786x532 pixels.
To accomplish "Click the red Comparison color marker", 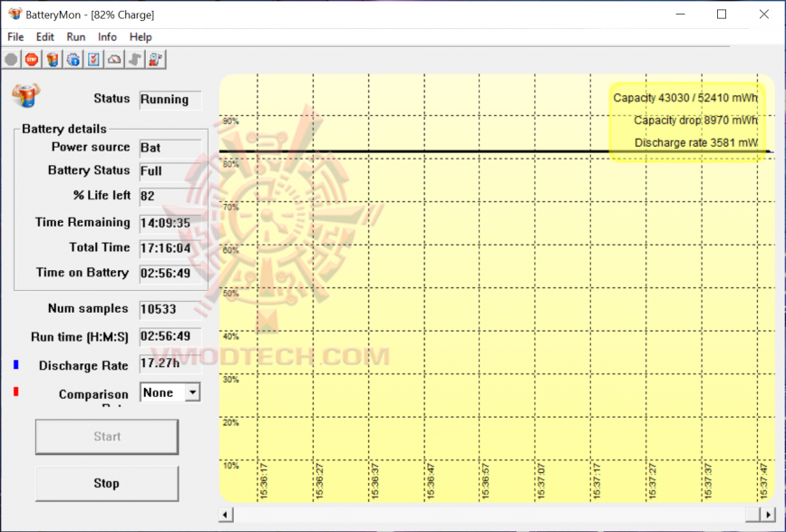I will click(16, 392).
